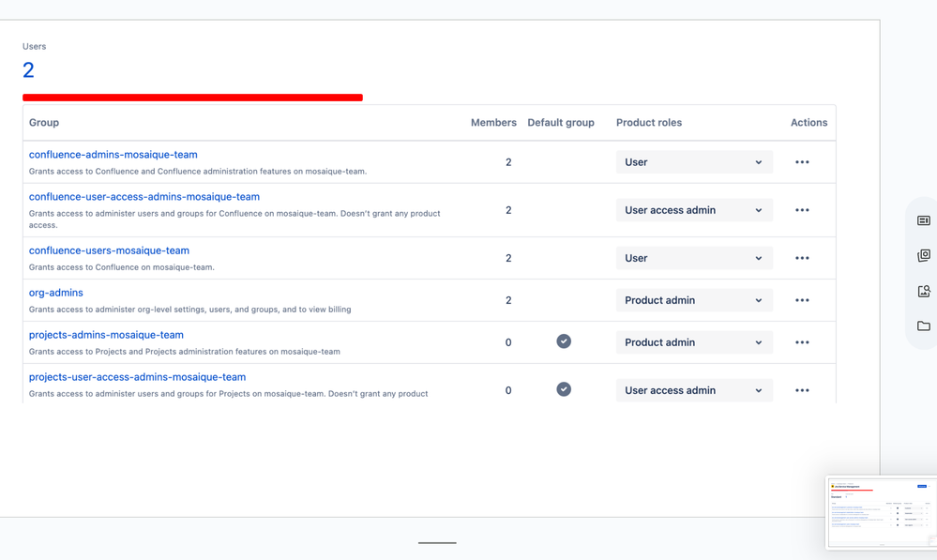
Task: Click members count for projects-admins-mosaique-team row
Action: point(508,342)
